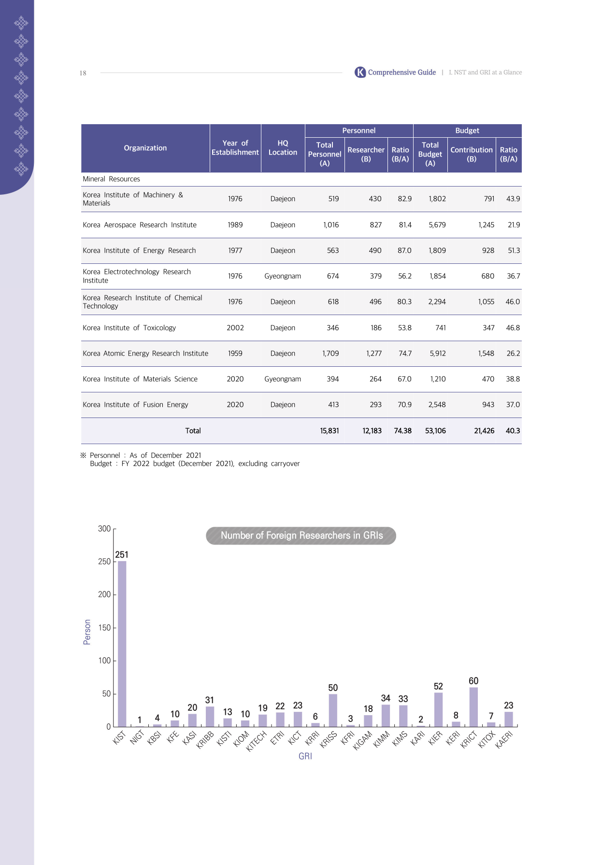Click total researcher value 12,183
Screen dimensions: 616x865
[372, 431]
